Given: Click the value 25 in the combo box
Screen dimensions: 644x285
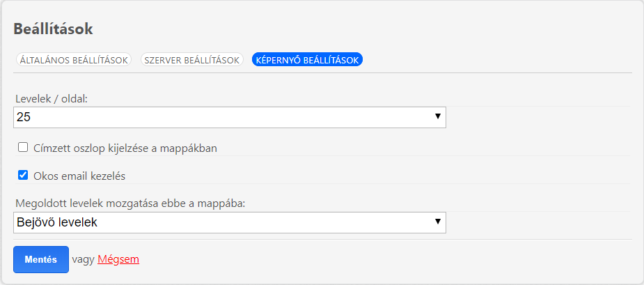Looking at the screenshot, I should click(24, 117).
